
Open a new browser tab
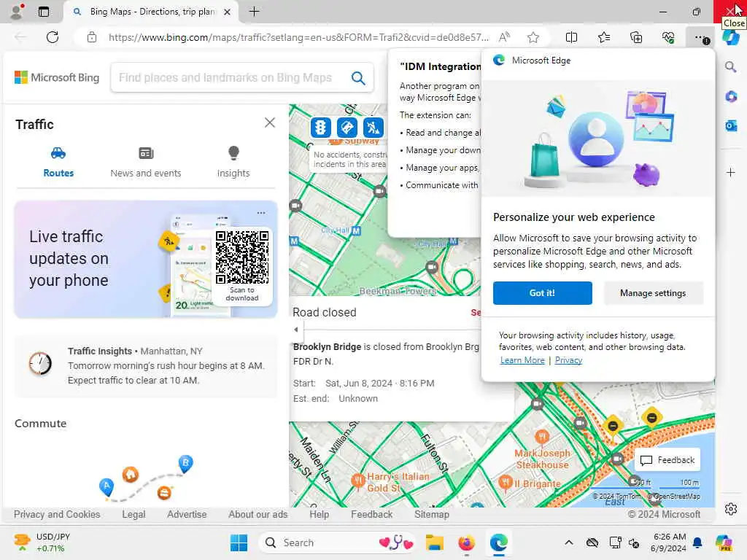pyautogui.click(x=255, y=12)
